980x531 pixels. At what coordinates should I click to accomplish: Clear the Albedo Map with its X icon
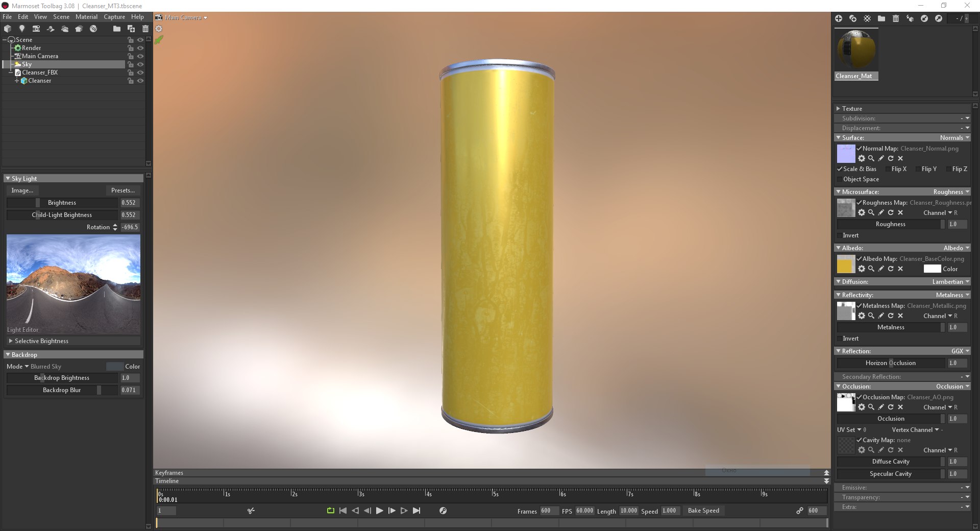900,269
